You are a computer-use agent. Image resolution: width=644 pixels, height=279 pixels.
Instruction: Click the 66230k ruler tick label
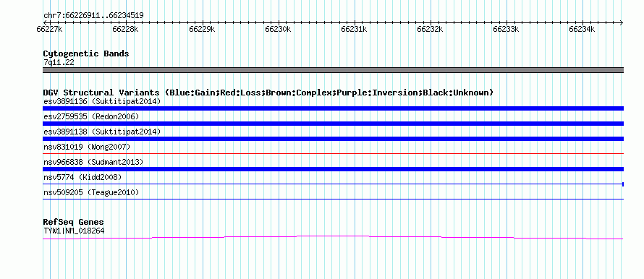(x=278, y=29)
